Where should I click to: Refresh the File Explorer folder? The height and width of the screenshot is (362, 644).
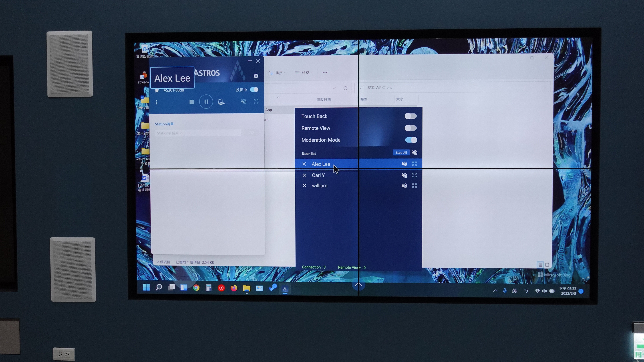point(345,88)
